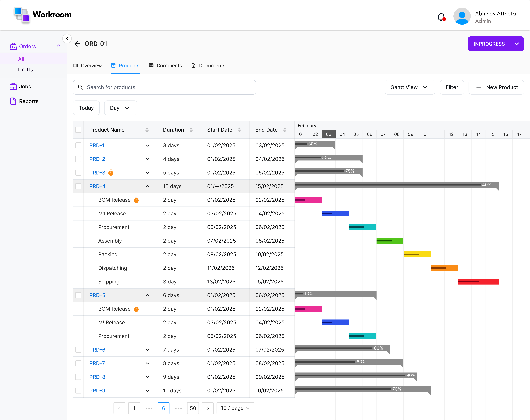Tick the PRD-7 row checkbox

[78, 363]
